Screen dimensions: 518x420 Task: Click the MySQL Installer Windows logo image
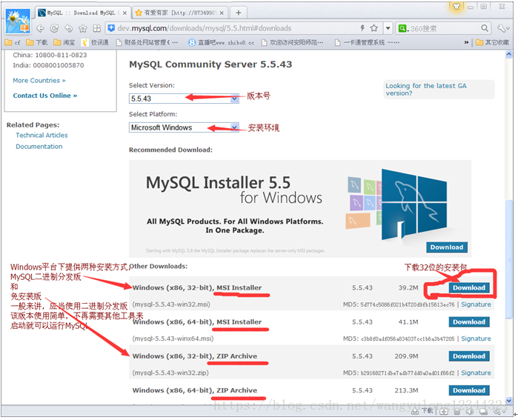coord(396,204)
